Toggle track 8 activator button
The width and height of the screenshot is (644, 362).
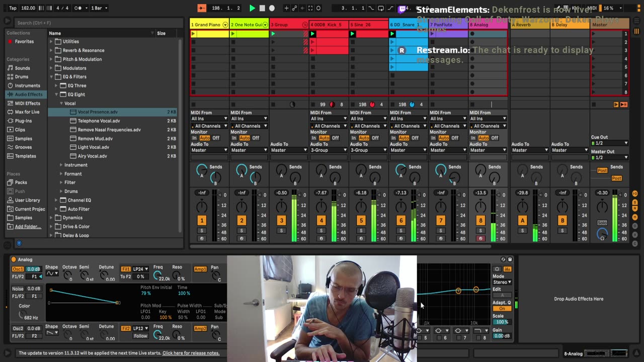pos(480,220)
